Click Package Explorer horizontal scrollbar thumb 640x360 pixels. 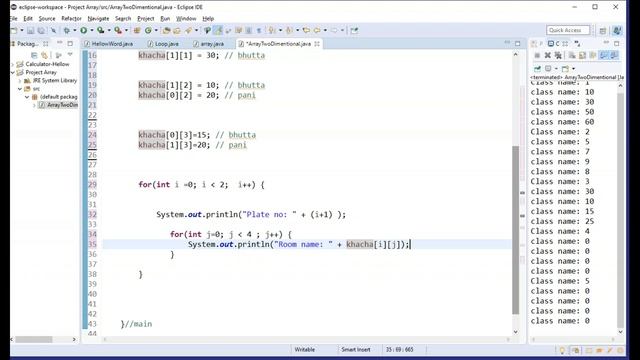click(34, 339)
